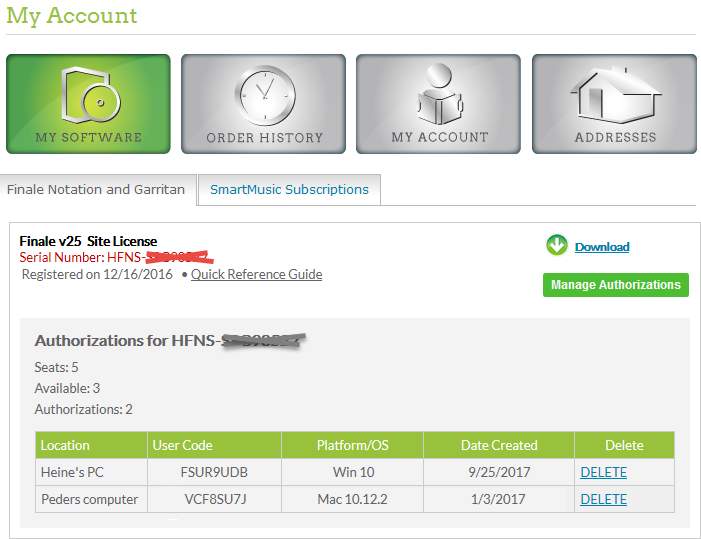The height and width of the screenshot is (539, 701).
Task: Open the My Account person tile
Action: click(x=439, y=104)
